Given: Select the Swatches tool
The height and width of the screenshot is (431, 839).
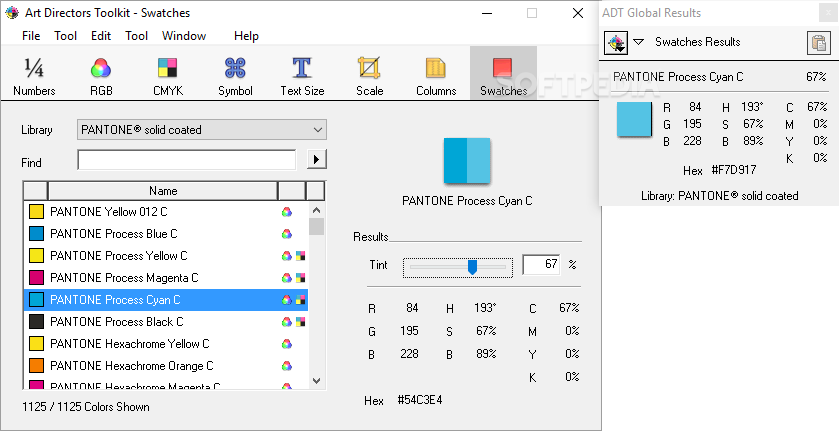Looking at the screenshot, I should tap(503, 73).
